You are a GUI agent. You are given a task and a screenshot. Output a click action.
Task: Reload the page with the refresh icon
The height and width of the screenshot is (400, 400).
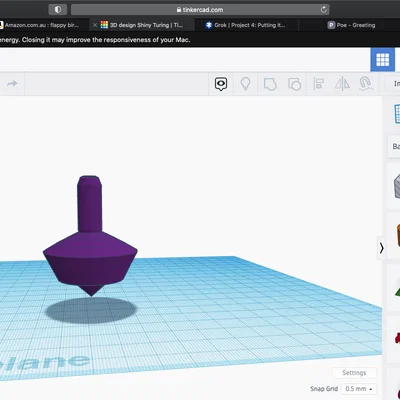(x=323, y=10)
